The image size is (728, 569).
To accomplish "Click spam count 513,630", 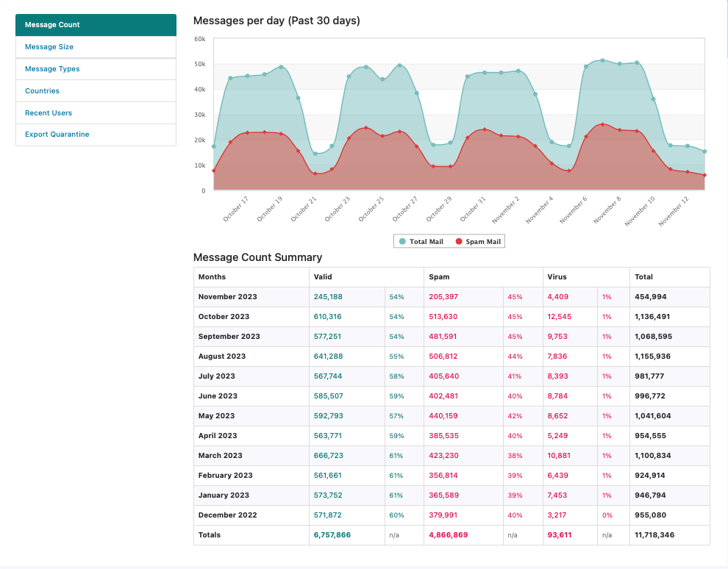I will pyautogui.click(x=443, y=317).
